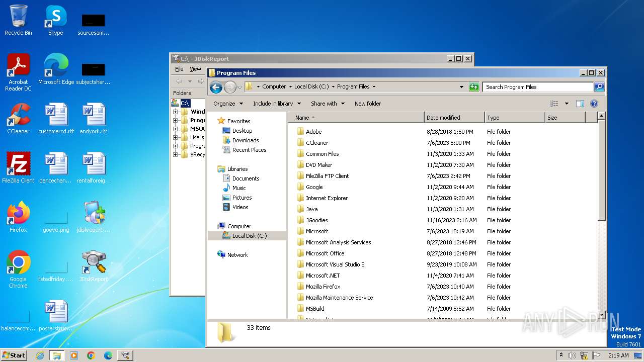The width and height of the screenshot is (644, 362).
Task: Sort by the Name column header
Action: [x=356, y=118]
